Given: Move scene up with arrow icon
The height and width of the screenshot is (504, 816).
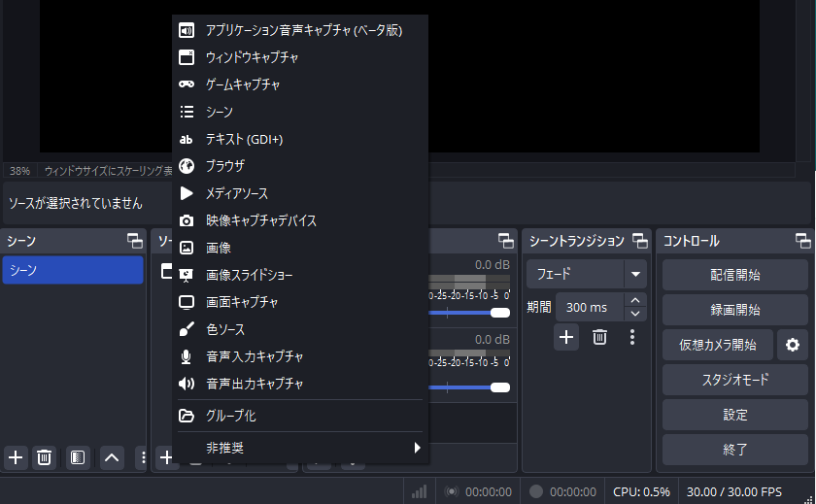Looking at the screenshot, I should pyautogui.click(x=112, y=457).
